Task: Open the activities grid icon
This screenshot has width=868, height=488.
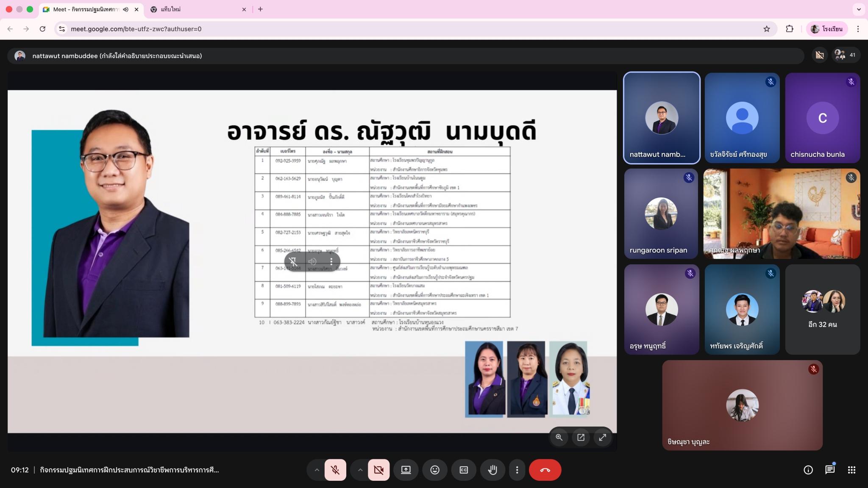Action: (851, 470)
